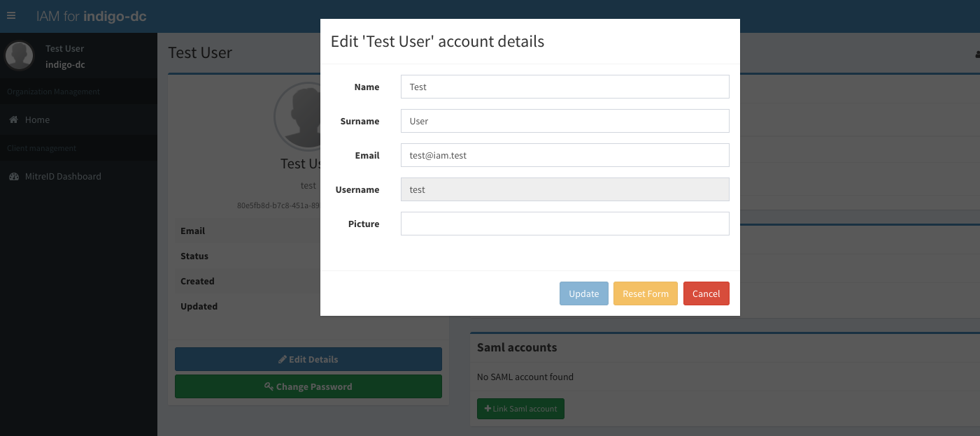The height and width of the screenshot is (436, 980).
Task: Click the Test User name in the sidebar
Action: pos(64,49)
